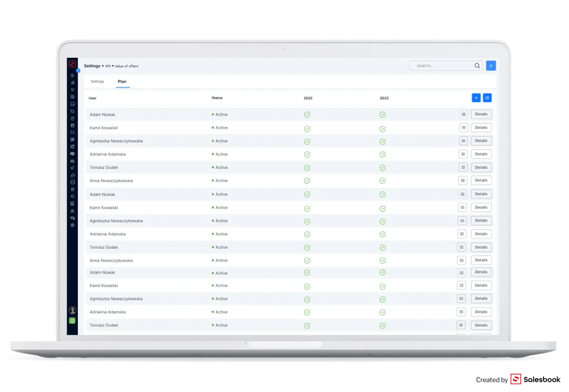This screenshot has width=569, height=392.
Task: Open Details for bottommost Anna Nowaczykowska
Action: point(481,260)
